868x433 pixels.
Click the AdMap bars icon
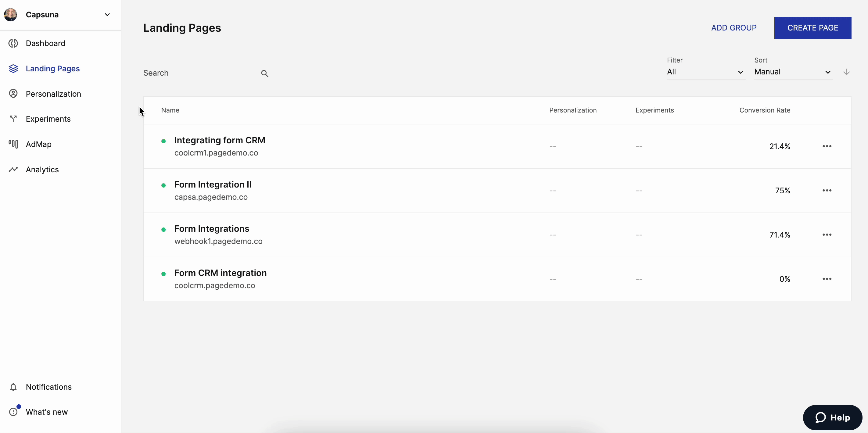click(13, 144)
